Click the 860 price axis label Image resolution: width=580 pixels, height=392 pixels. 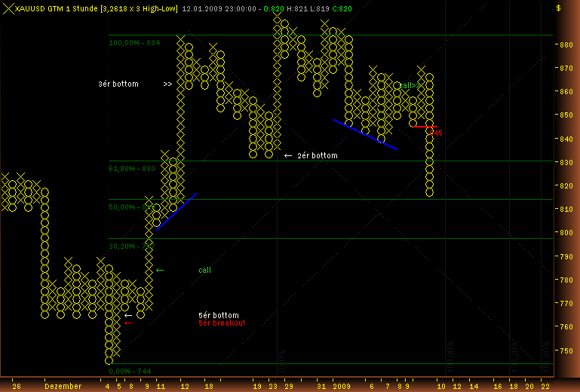(x=565, y=92)
